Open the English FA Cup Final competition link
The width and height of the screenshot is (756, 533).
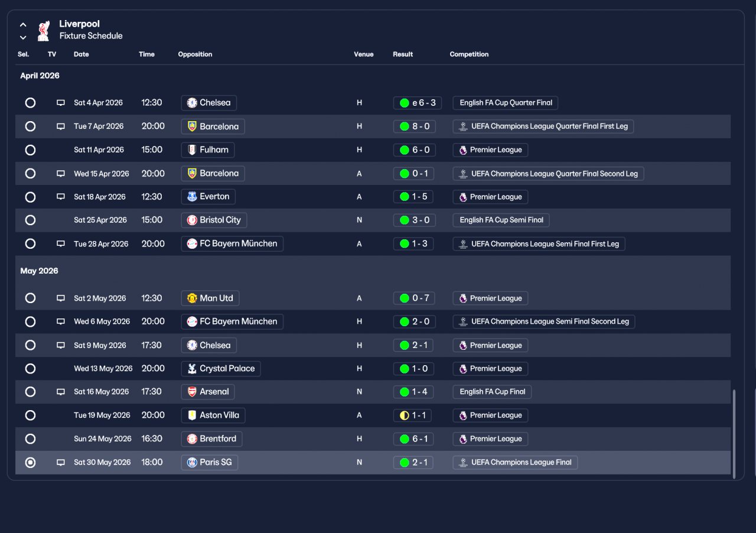point(492,392)
